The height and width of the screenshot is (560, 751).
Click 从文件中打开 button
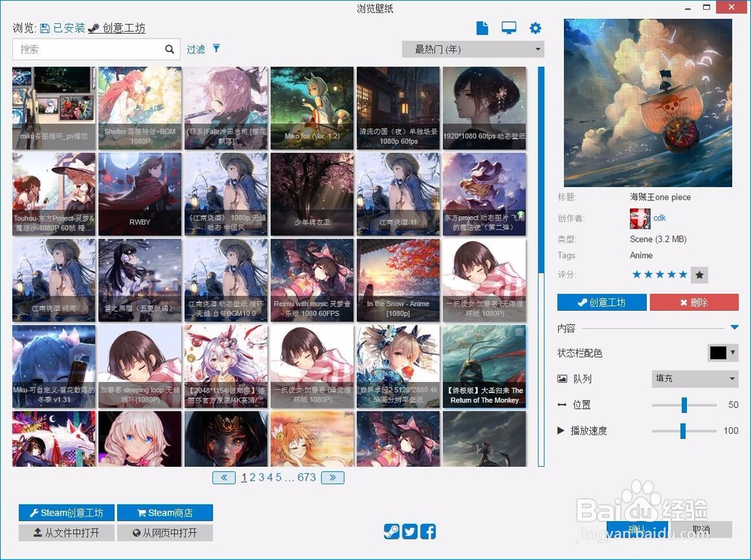[67, 533]
